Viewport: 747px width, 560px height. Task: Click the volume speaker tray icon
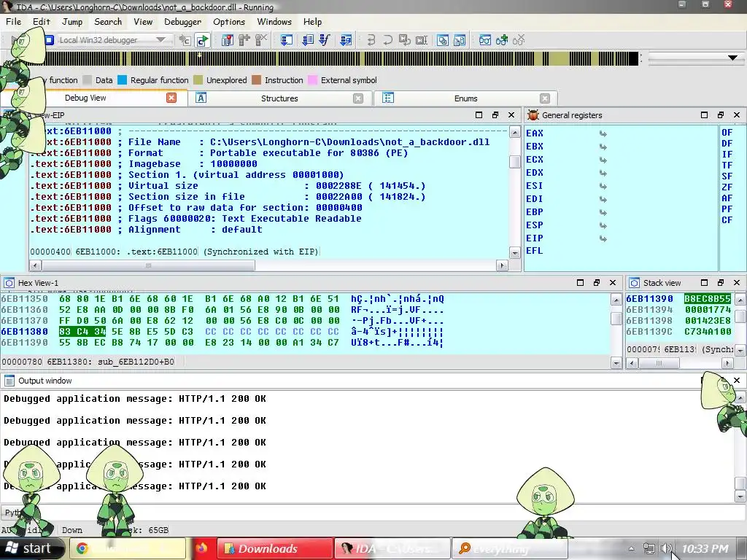click(x=666, y=548)
